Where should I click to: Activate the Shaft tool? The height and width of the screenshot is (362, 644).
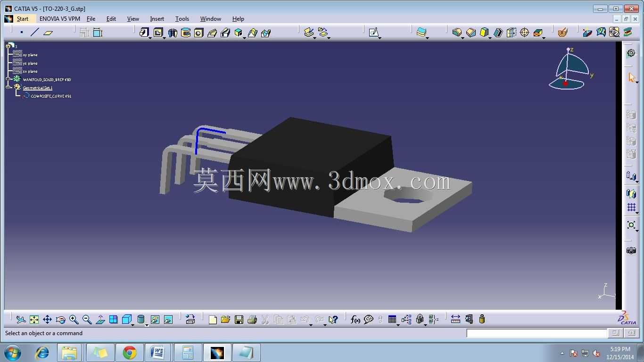pyautogui.click(x=173, y=33)
